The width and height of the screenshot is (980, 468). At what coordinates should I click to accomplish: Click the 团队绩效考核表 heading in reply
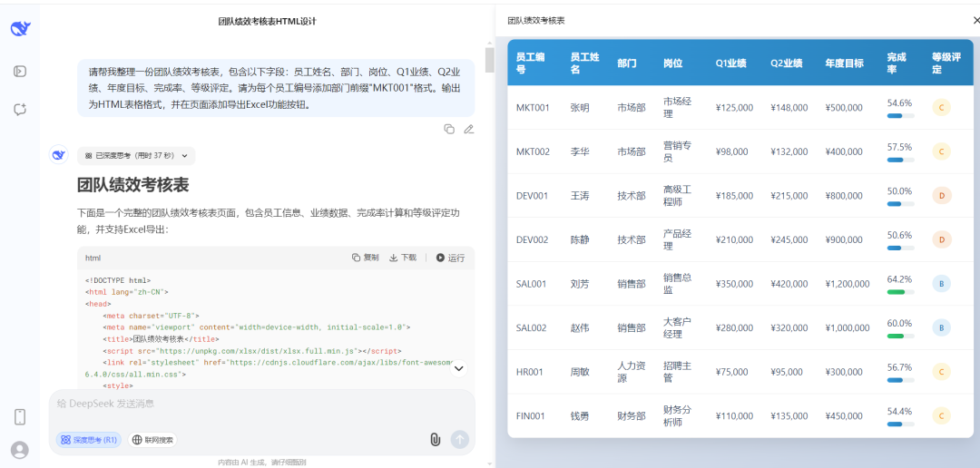coord(133,185)
